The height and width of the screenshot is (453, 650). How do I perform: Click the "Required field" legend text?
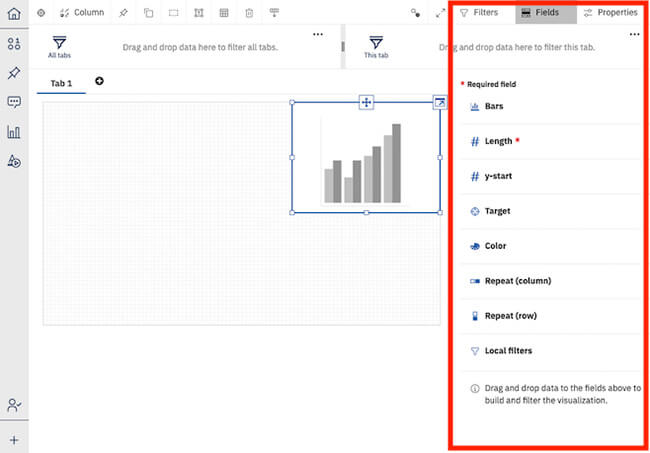click(491, 84)
